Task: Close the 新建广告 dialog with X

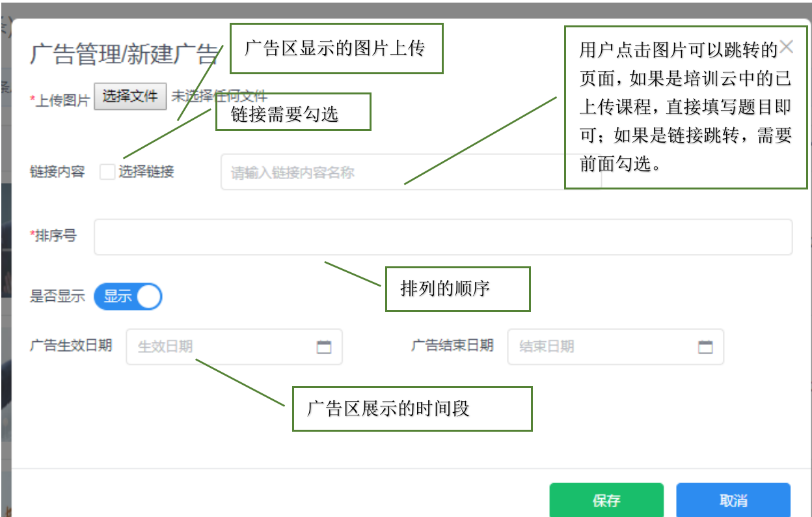Action: pyautogui.click(x=787, y=47)
